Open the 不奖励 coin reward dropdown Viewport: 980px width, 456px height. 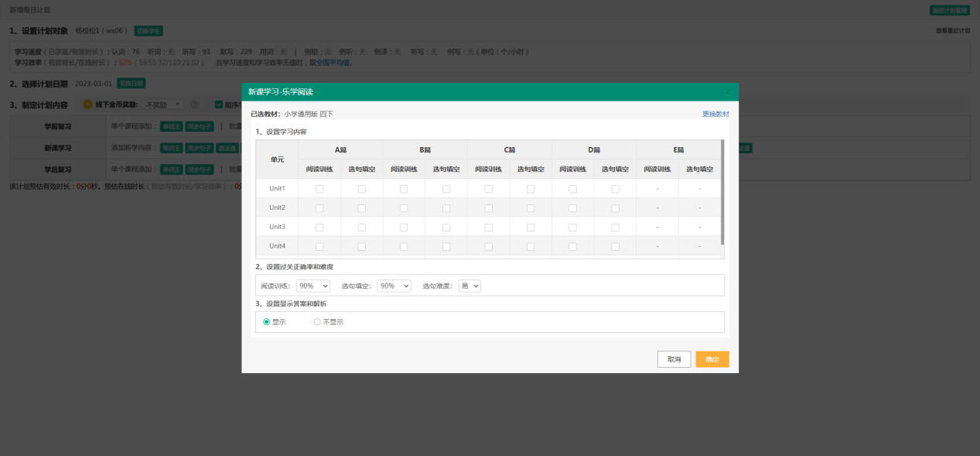pos(163,105)
